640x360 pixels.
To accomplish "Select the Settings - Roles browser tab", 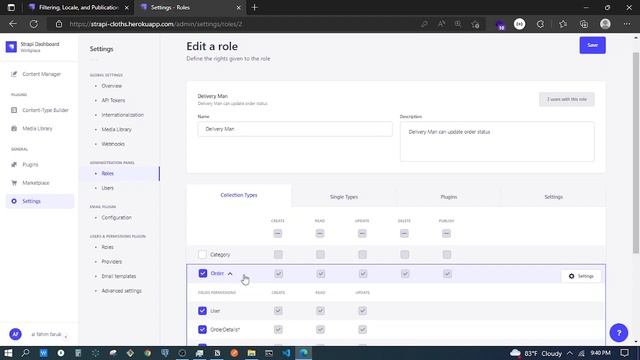I will [189, 7].
